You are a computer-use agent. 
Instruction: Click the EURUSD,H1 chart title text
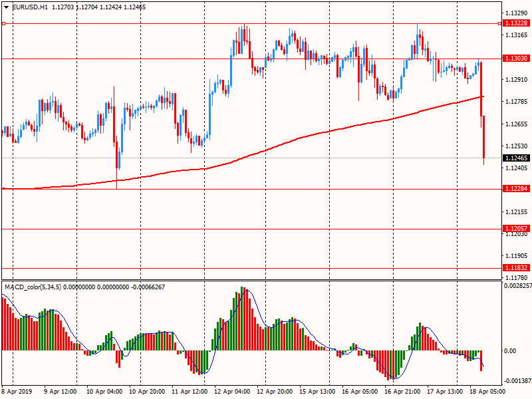tap(28, 7)
